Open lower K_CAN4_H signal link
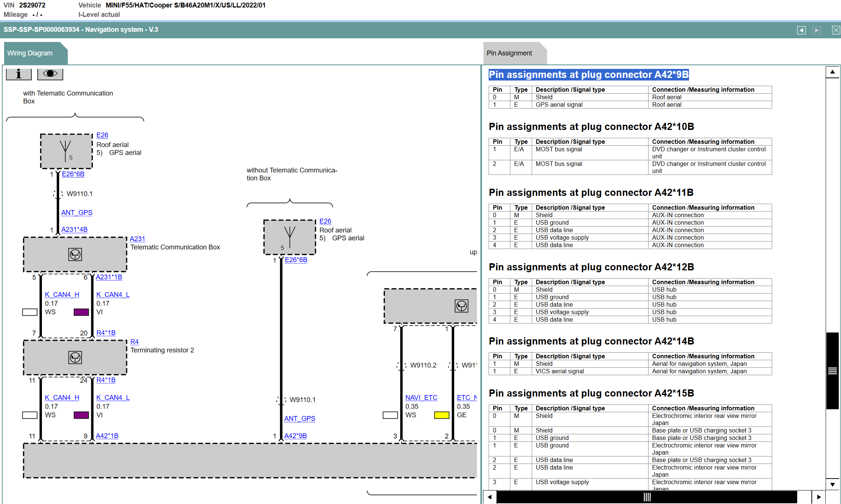841x504 pixels. [x=62, y=398]
